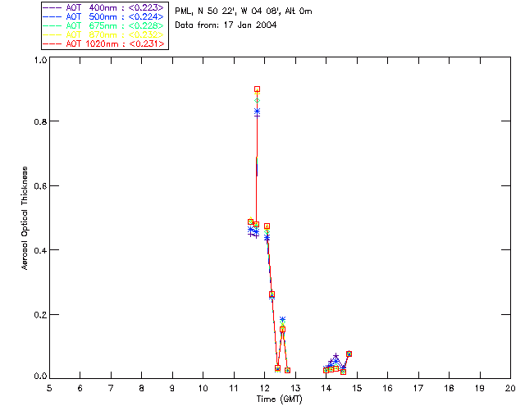Click the AOT 500nm legend entry

103,16
